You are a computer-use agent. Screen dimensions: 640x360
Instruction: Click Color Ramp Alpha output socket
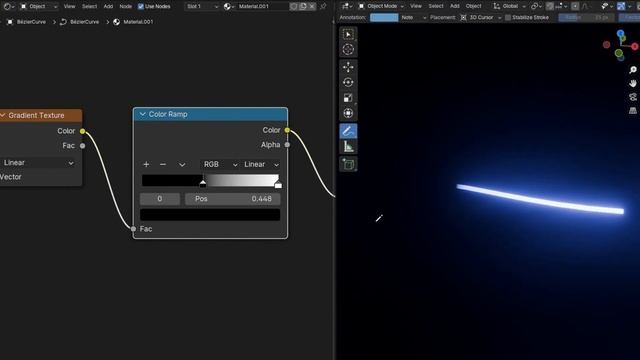tap(287, 145)
